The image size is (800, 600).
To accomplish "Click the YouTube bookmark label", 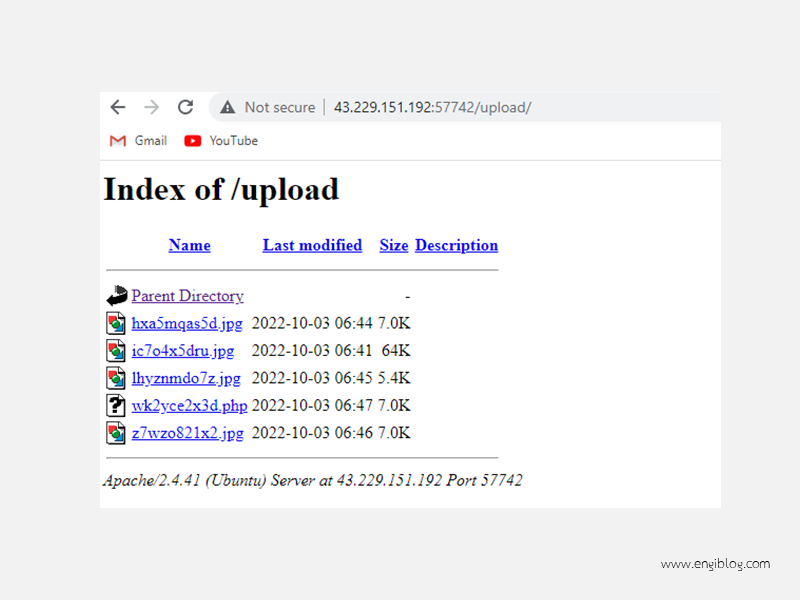I will [x=233, y=141].
